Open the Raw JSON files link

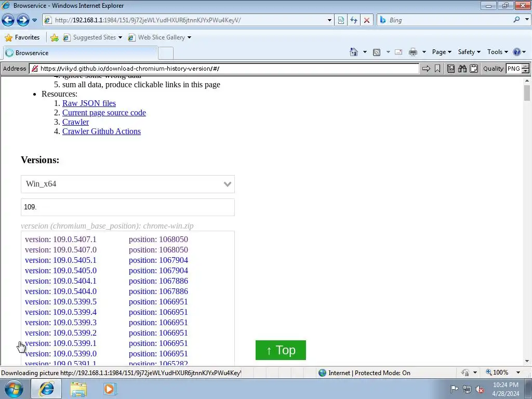coord(89,103)
